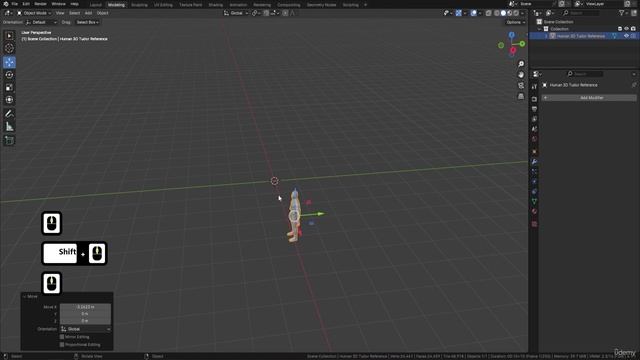
Task: Activate the Transform tool
Action: click(x=9, y=100)
